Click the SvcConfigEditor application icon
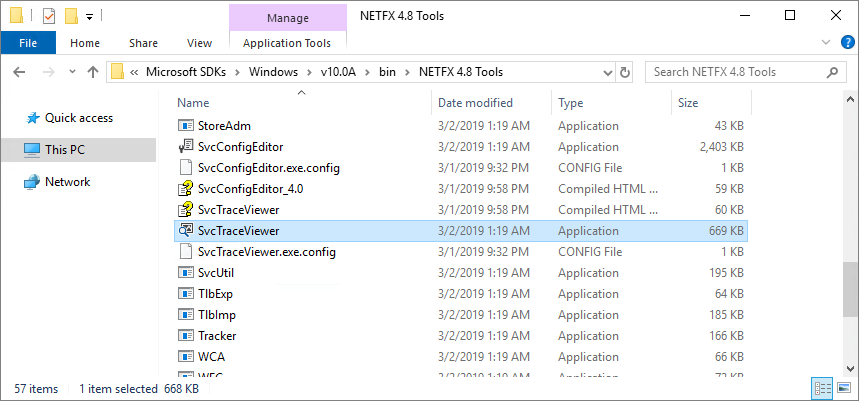The width and height of the screenshot is (859, 401). [x=186, y=146]
